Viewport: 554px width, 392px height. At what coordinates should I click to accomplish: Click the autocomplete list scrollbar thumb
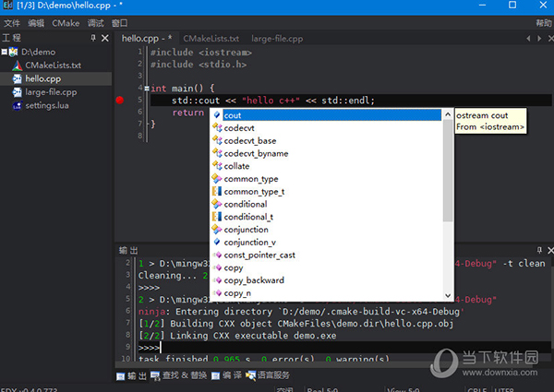pos(448,171)
